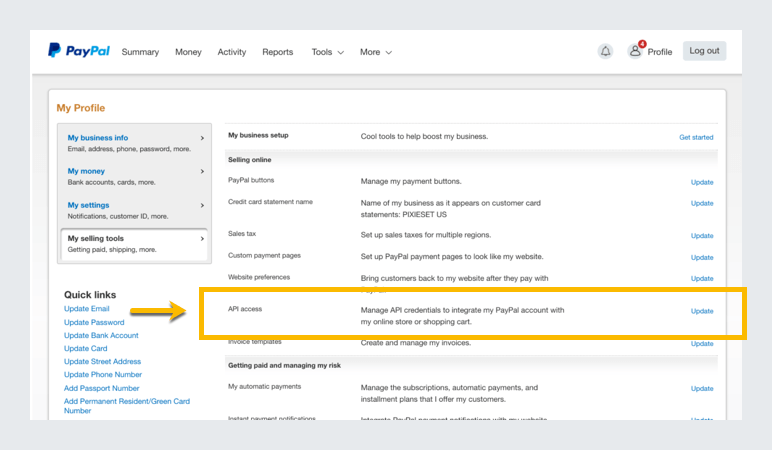Expand the More dropdown menu
772x450 pixels.
pos(376,52)
